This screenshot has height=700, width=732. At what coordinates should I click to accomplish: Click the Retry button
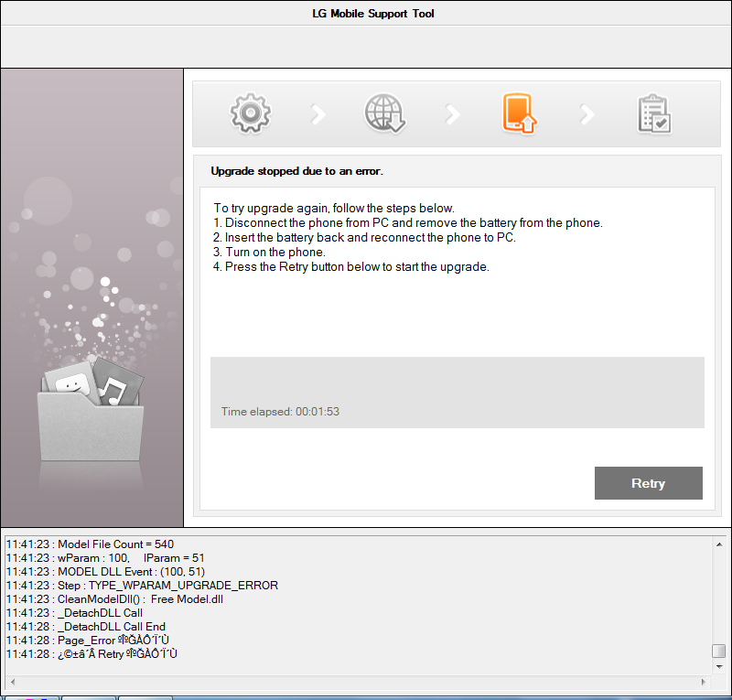[649, 483]
